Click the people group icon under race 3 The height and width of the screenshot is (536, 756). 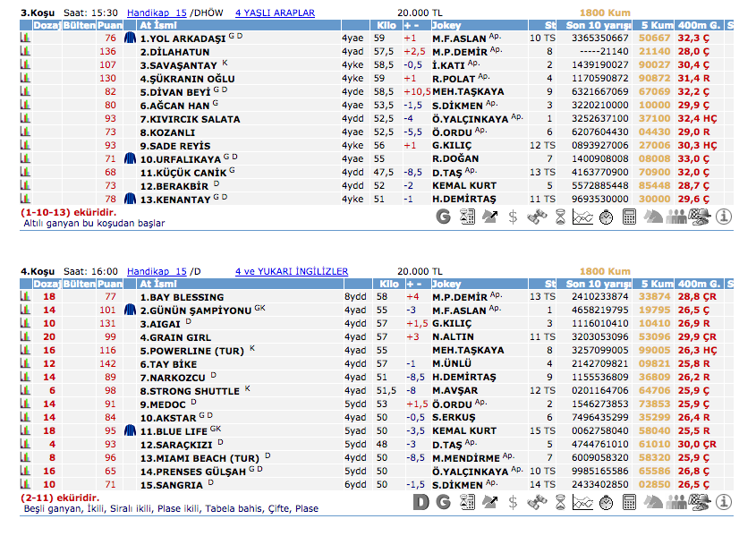[x=676, y=216]
